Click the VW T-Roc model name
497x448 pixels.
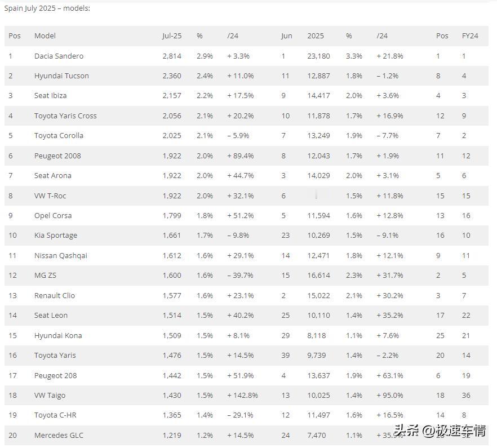tap(50, 196)
